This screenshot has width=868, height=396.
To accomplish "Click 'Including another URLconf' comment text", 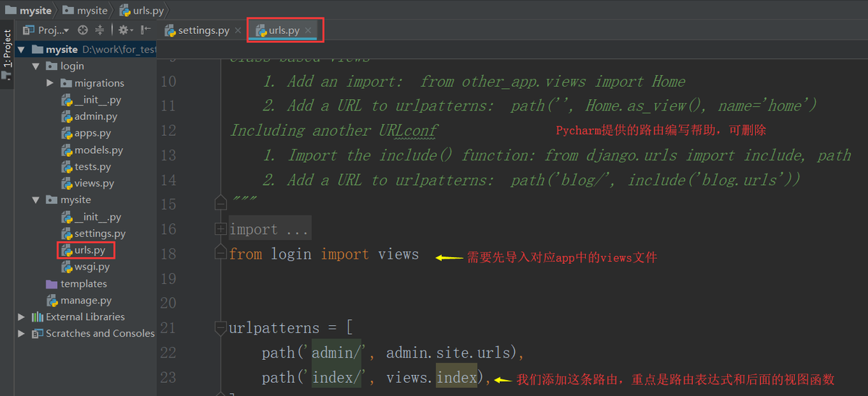I will tap(334, 131).
